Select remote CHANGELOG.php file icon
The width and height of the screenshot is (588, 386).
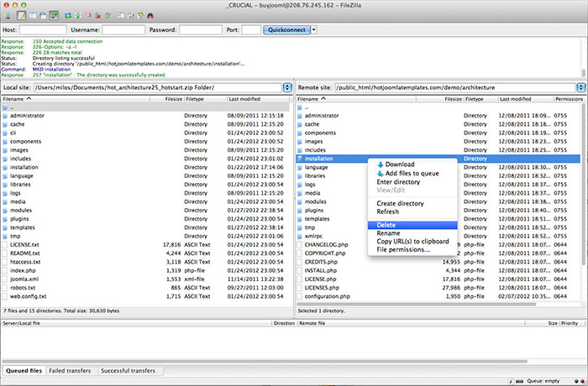point(300,245)
